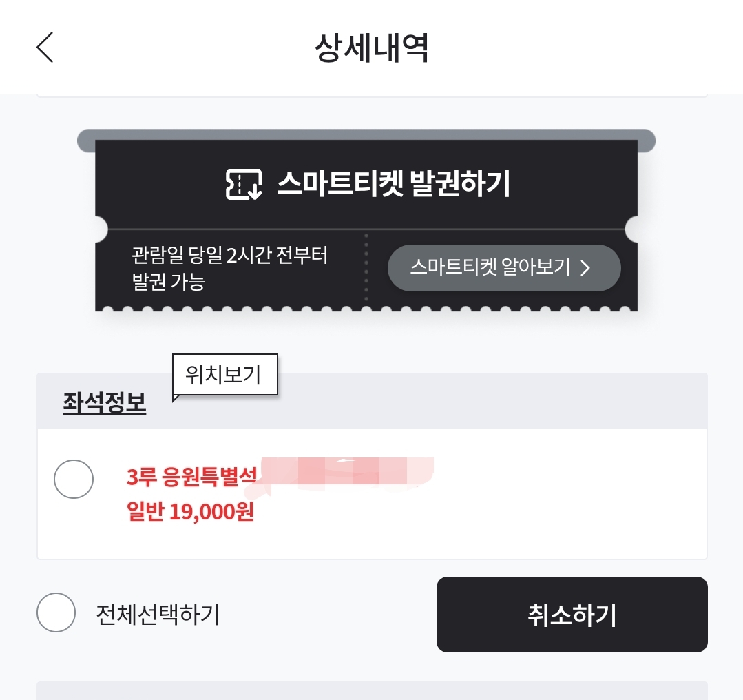
Task: Open the 스마트티켓 알아보기 pill button
Action: [x=504, y=267]
